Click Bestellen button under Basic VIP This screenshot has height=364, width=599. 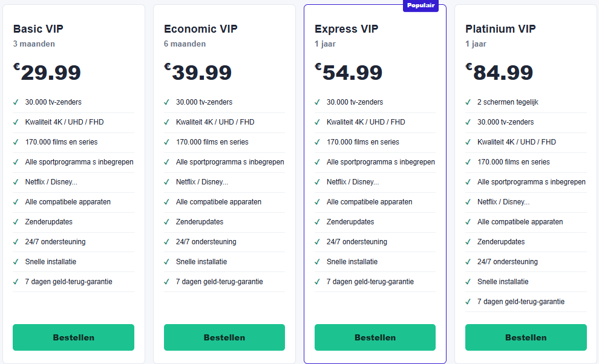73,337
